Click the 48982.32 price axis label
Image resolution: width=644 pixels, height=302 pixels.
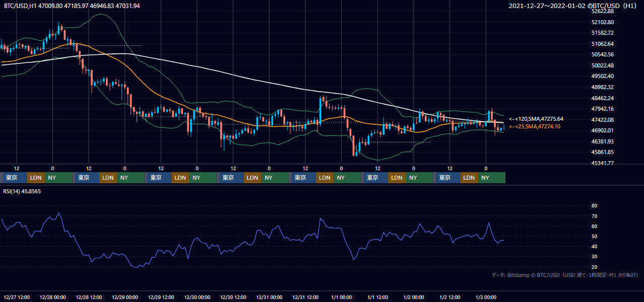(x=603, y=87)
